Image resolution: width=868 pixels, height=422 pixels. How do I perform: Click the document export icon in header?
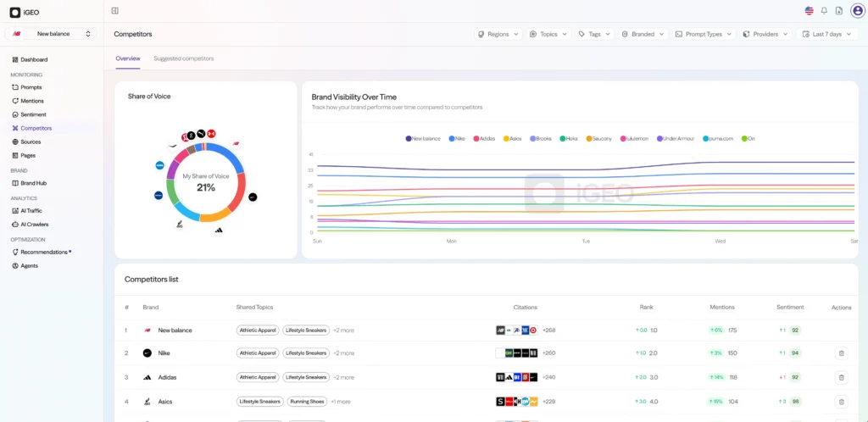(x=839, y=10)
